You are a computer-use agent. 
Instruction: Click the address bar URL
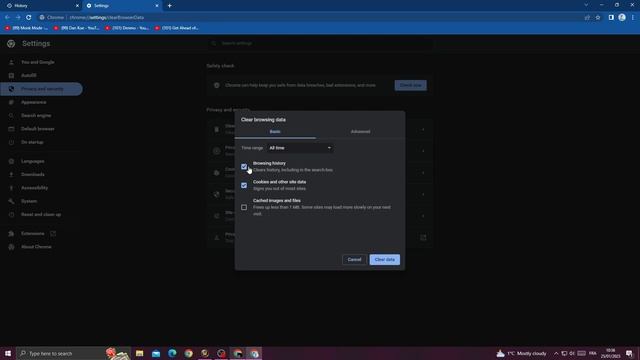pos(107,18)
